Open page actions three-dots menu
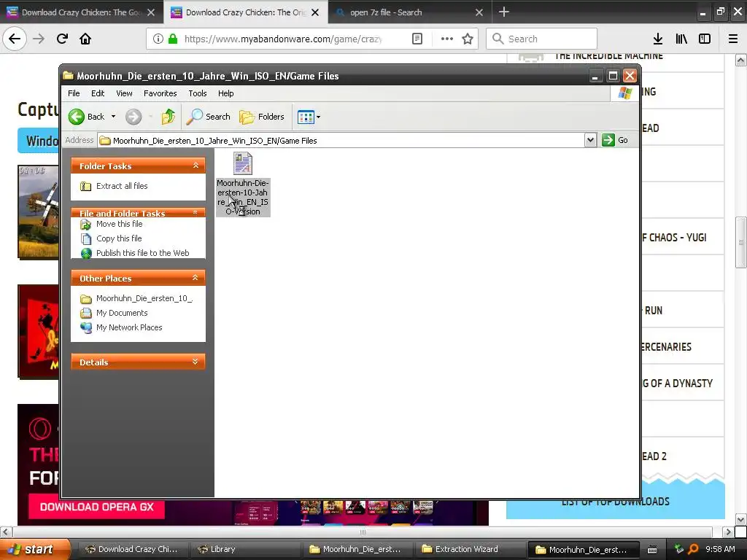This screenshot has width=747, height=560. coord(447,39)
